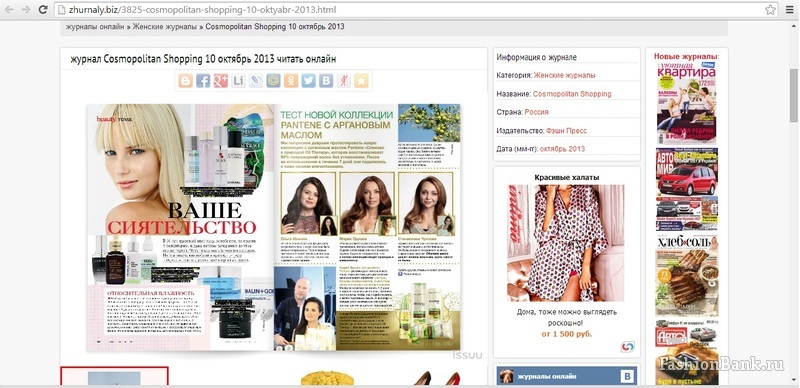The height and width of the screenshot is (388, 800).
Task: Go back with browser back arrow
Action: click(x=9, y=10)
